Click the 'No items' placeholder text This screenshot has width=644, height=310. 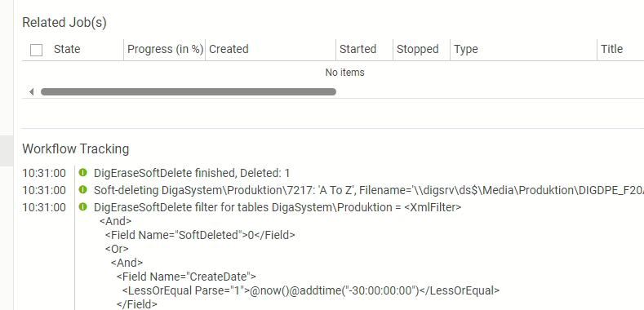coord(344,73)
